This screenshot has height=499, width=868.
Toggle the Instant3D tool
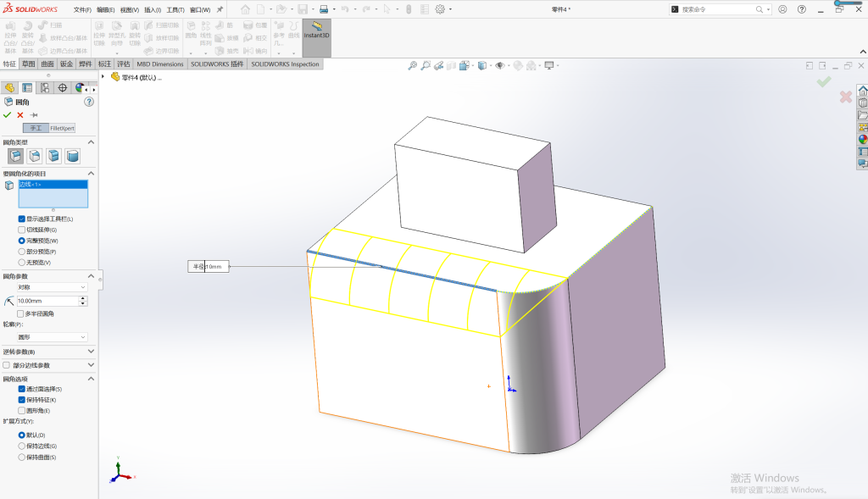(317, 37)
